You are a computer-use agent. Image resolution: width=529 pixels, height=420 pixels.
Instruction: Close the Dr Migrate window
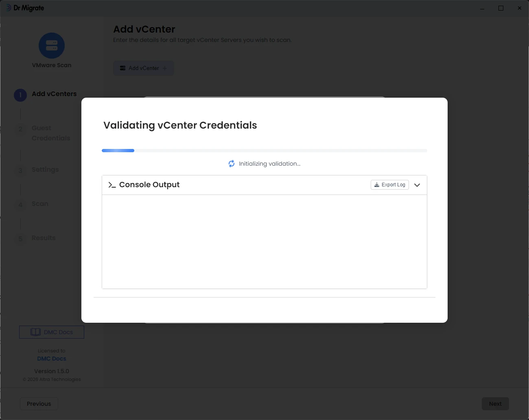(x=520, y=8)
